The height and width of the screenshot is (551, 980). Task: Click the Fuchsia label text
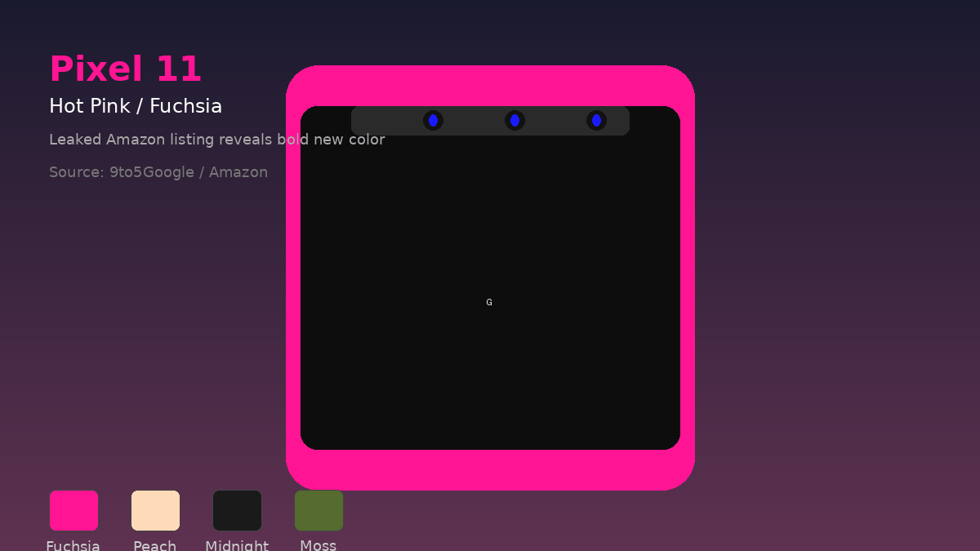[73, 545]
